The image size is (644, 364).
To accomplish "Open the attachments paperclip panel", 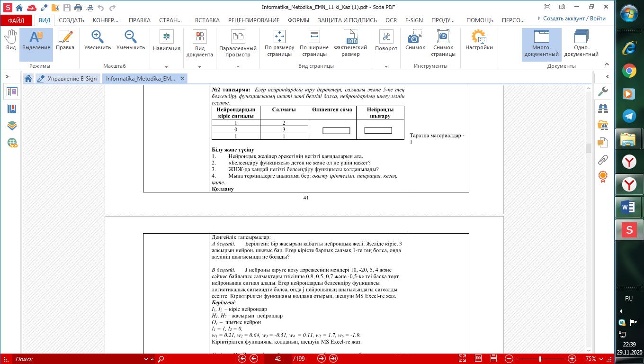I will (x=603, y=159).
